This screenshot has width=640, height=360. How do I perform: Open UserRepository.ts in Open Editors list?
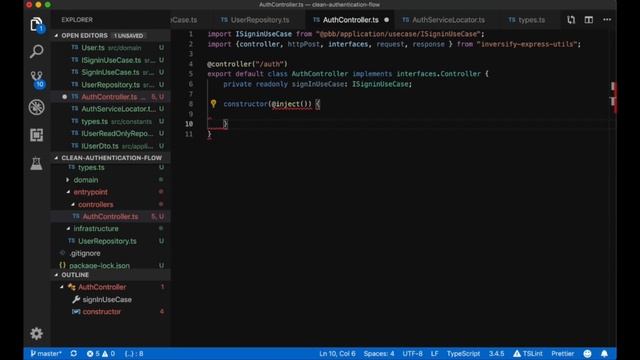point(110,84)
